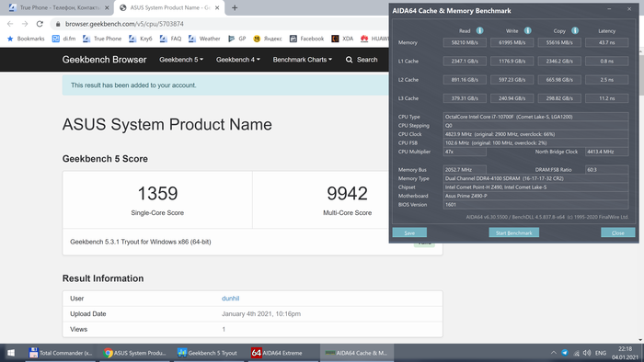Switch to Total Commander in taskbar
This screenshot has height=362, width=644.
coord(61,353)
